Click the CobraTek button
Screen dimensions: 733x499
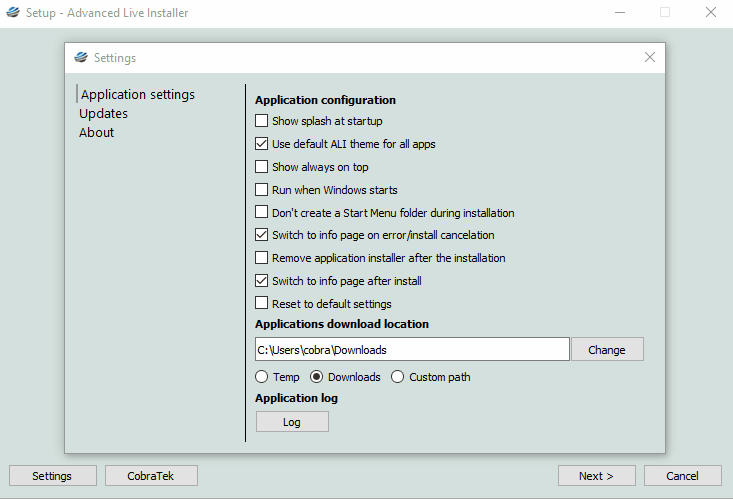151,476
